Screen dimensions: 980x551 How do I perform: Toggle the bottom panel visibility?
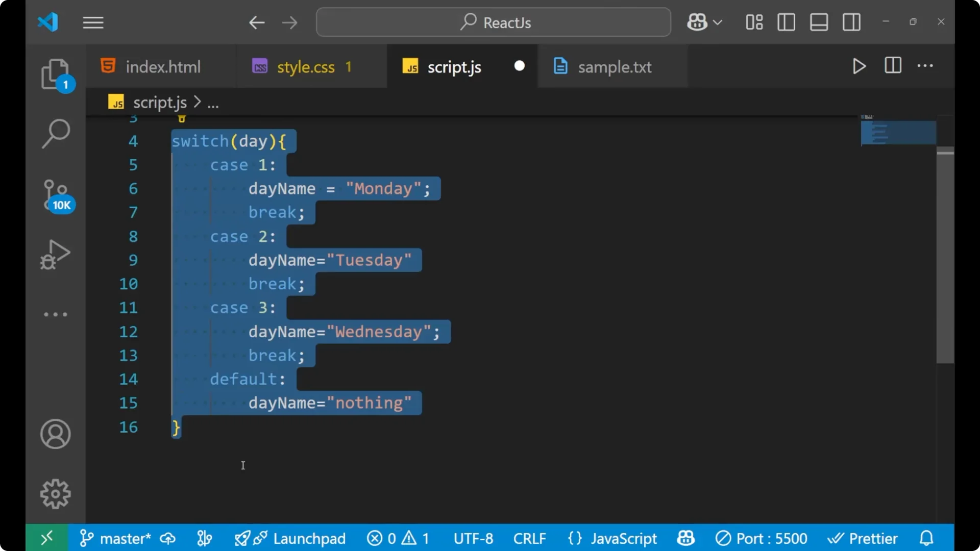(x=819, y=22)
